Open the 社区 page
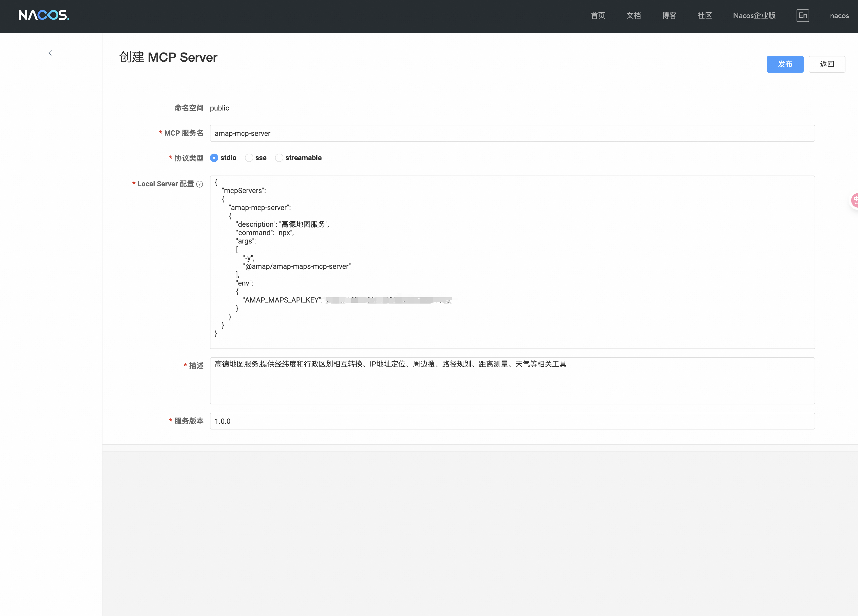858x616 pixels. [704, 15]
